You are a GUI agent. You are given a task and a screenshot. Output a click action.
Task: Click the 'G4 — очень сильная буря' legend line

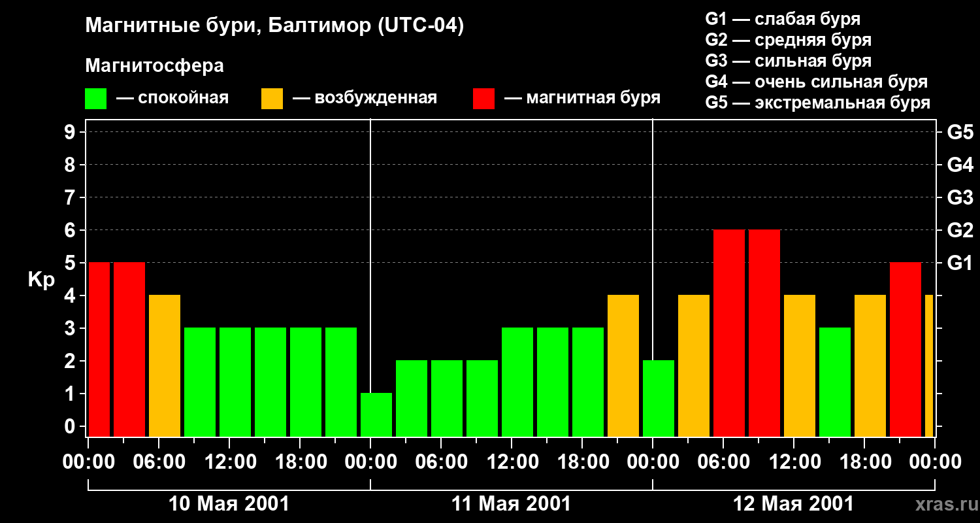point(817,82)
